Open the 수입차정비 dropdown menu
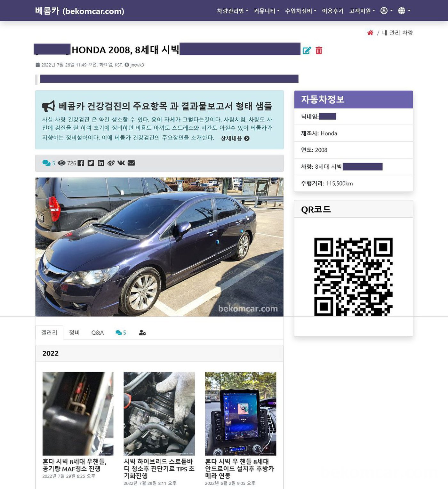The image size is (448, 489). pos(300,11)
